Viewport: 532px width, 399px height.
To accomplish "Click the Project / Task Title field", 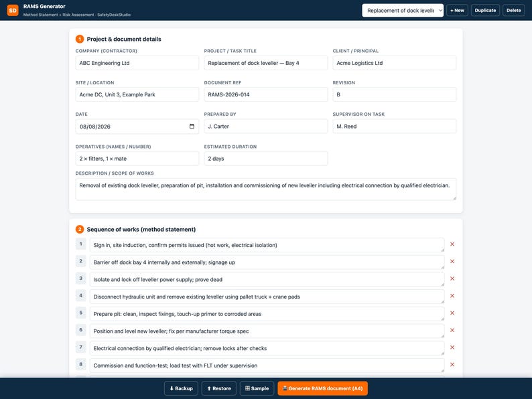I will pyautogui.click(x=265, y=63).
